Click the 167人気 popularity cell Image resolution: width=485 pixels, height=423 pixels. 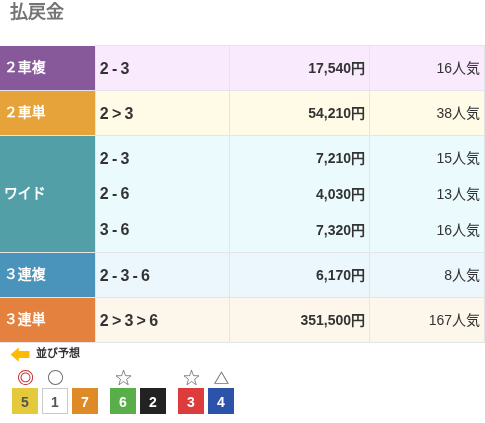point(454,320)
